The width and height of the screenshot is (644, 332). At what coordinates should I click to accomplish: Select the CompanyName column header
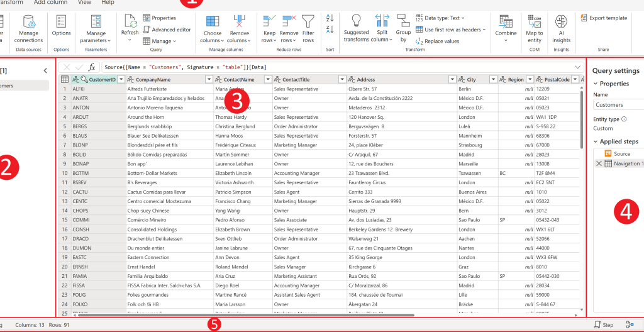(x=170, y=80)
